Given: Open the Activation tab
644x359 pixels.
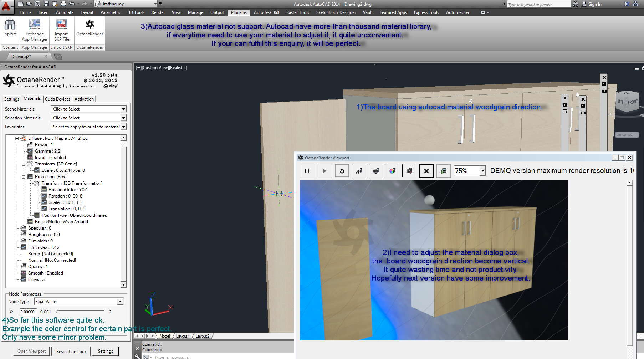Looking at the screenshot, I should click(84, 99).
